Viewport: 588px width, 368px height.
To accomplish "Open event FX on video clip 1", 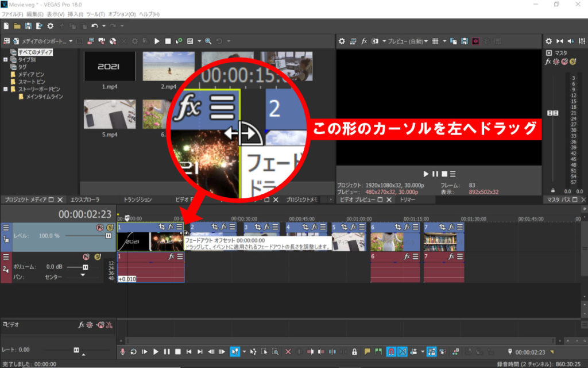I will (x=171, y=227).
